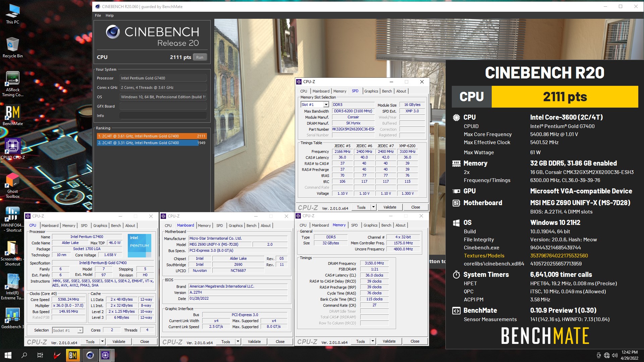Open the volume speaker tray icon

click(614, 355)
